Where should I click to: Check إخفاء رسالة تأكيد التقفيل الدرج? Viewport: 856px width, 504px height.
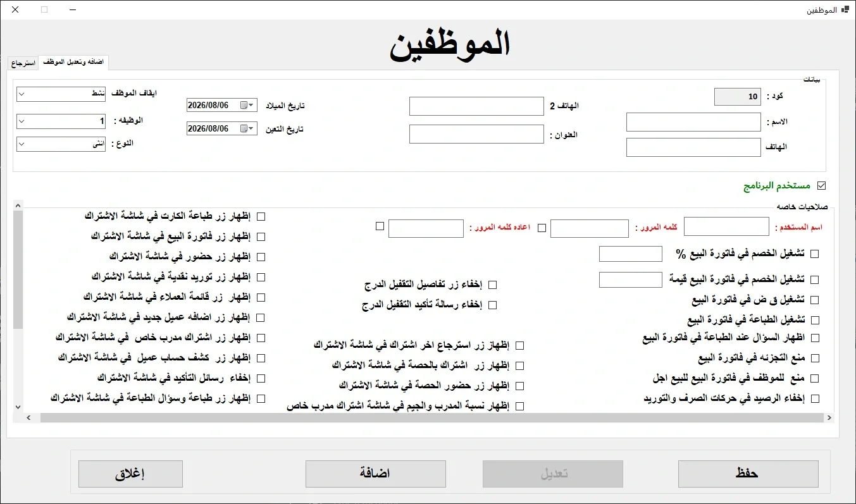point(492,305)
